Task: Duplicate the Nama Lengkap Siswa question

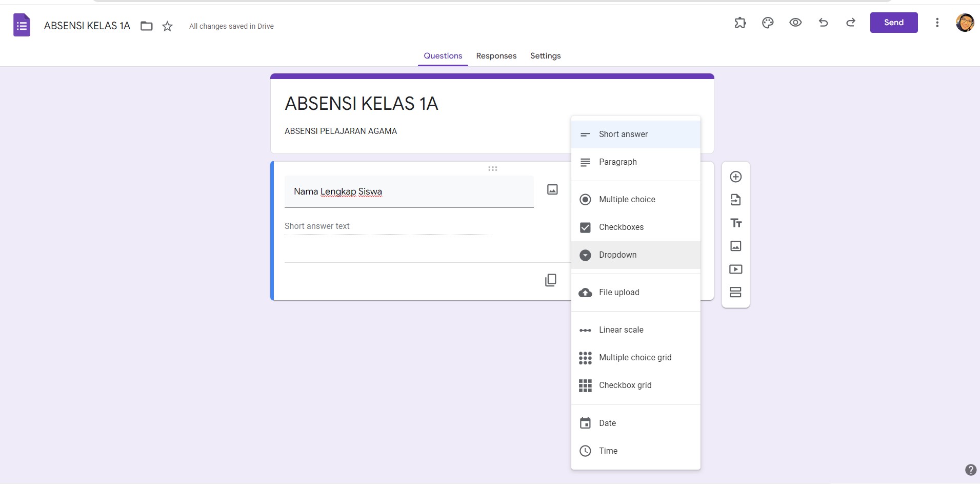Action: [x=551, y=280]
